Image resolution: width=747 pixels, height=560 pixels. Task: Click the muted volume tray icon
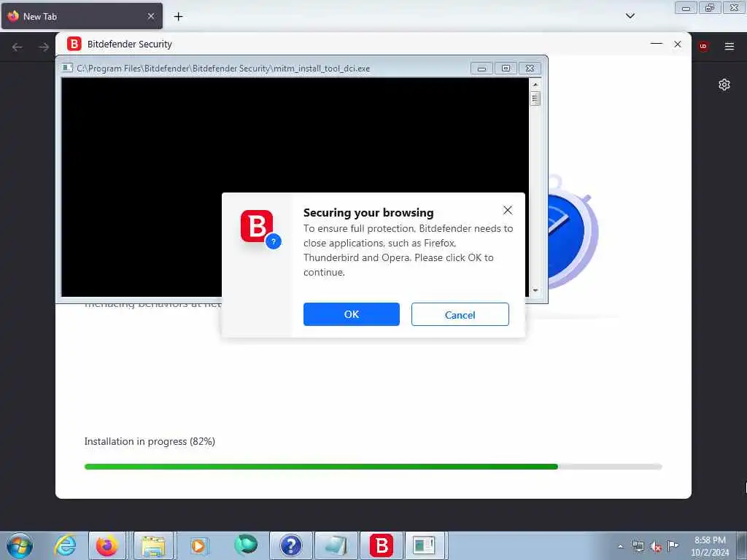click(x=656, y=547)
